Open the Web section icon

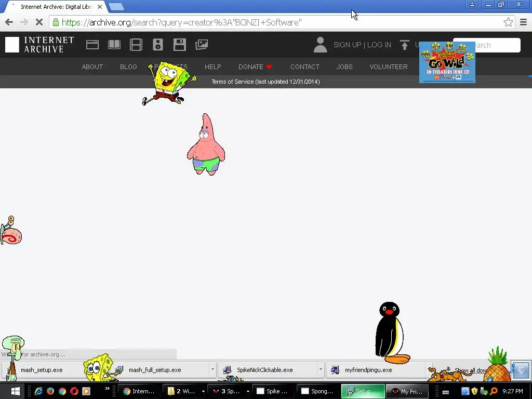pyautogui.click(x=92, y=45)
